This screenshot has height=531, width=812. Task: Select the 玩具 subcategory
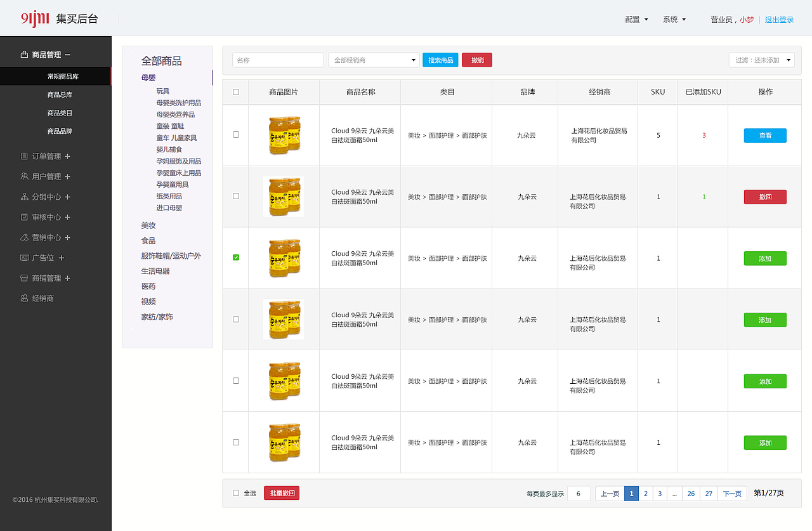click(163, 91)
